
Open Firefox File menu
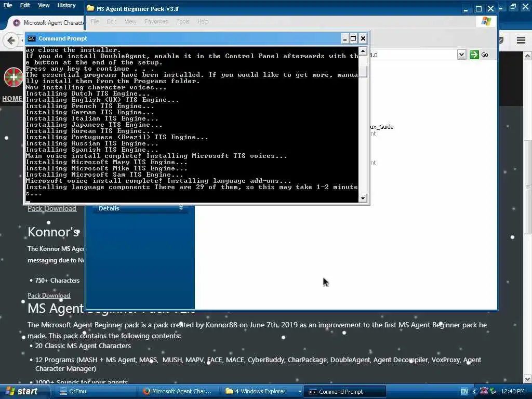tap(8, 5)
